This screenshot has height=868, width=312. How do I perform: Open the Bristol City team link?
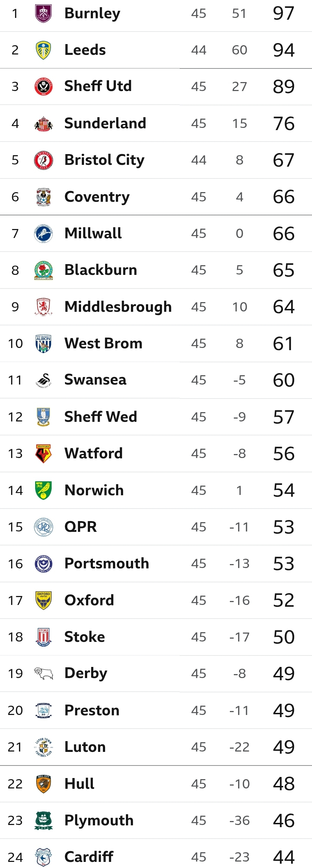(x=104, y=160)
